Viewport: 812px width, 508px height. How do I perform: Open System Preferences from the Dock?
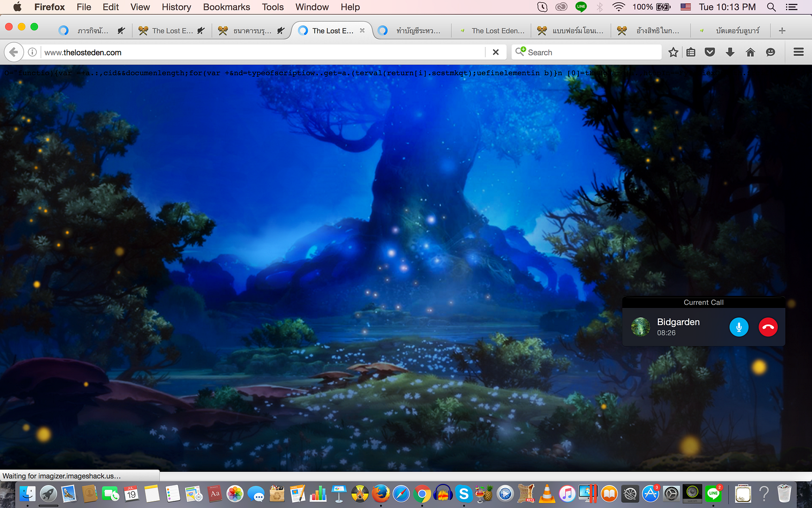671,494
